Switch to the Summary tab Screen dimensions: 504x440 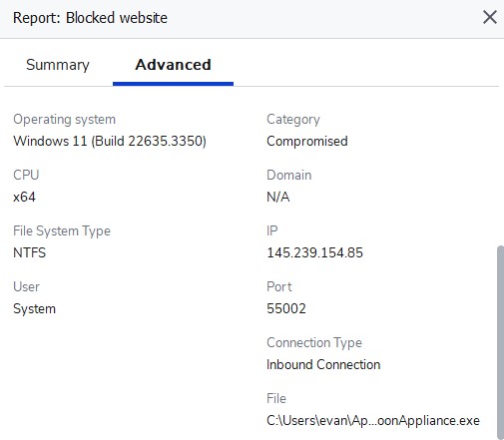click(x=58, y=65)
